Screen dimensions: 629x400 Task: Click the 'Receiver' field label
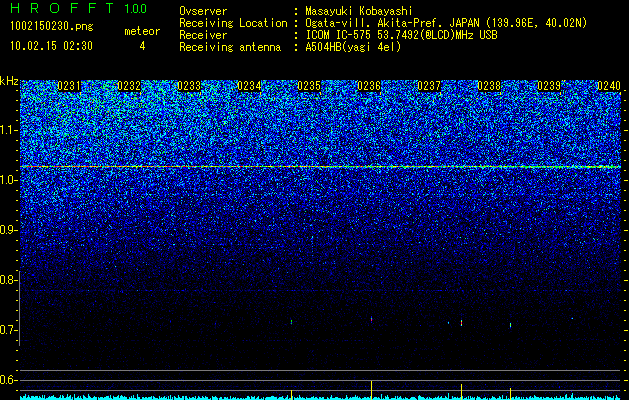203,35
